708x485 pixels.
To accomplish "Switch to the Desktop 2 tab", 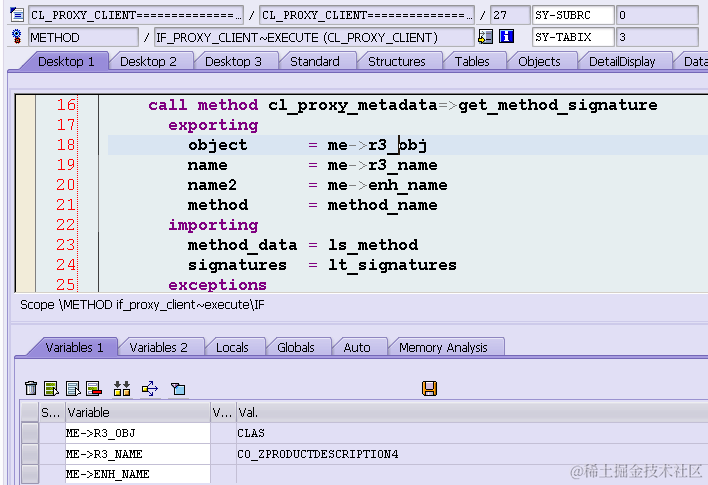I will [x=148, y=61].
